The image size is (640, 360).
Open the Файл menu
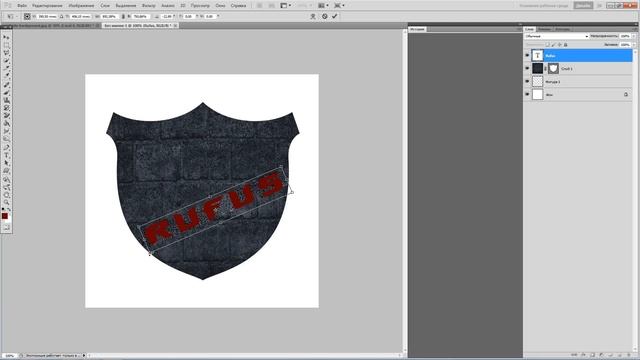(x=22, y=6)
